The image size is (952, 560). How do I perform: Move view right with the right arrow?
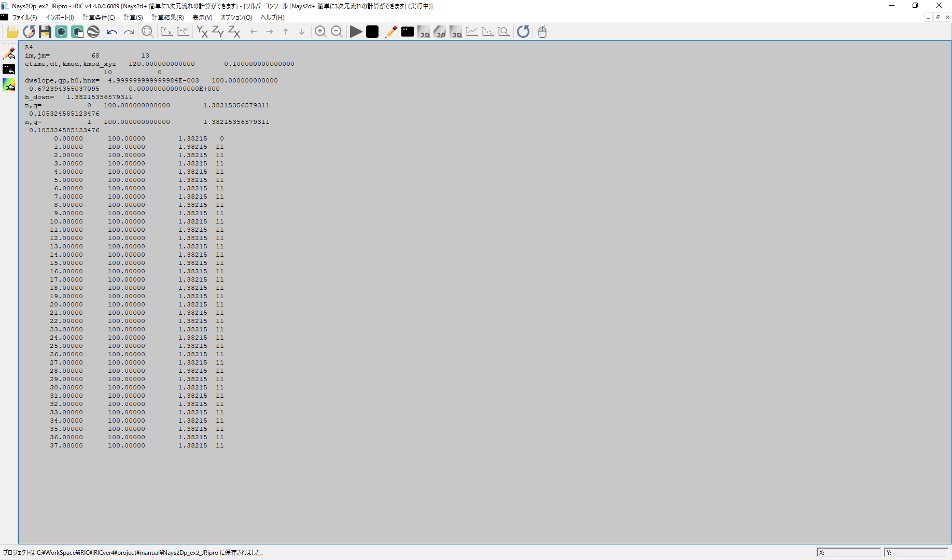pyautogui.click(x=270, y=32)
